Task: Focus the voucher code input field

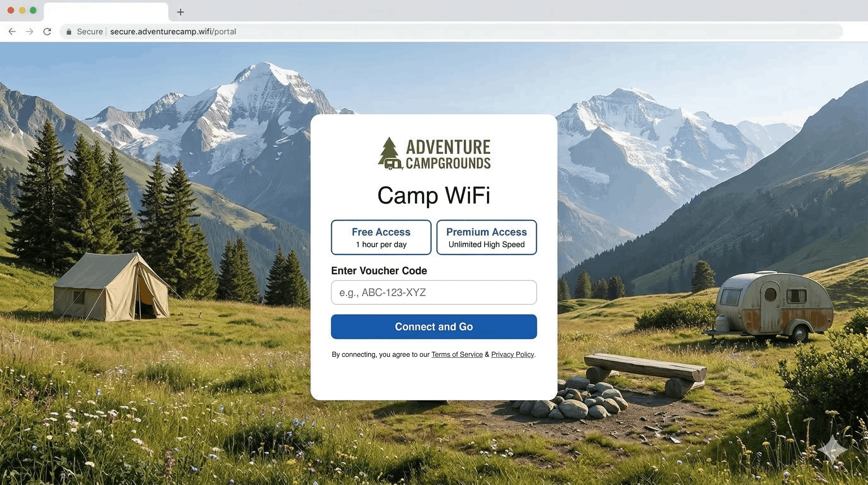Action: 434,292
